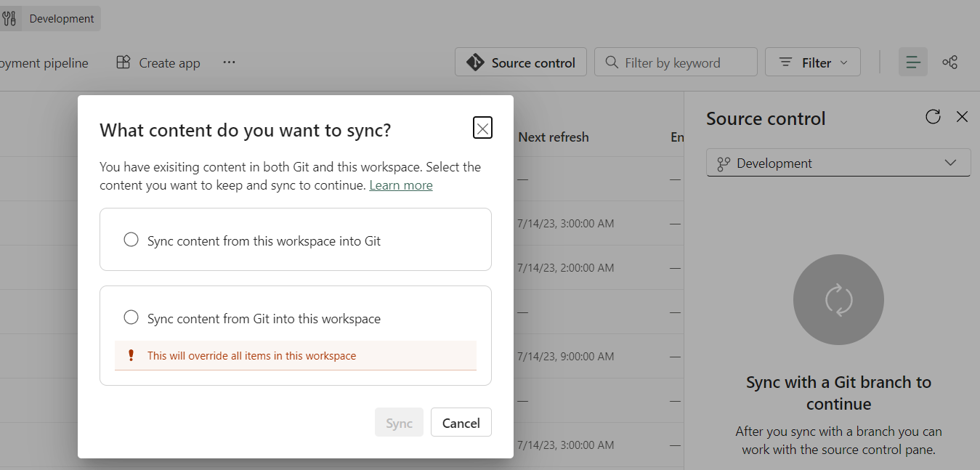Open Source control from the toolbar
Image resolution: width=980 pixels, height=470 pixels.
point(520,62)
